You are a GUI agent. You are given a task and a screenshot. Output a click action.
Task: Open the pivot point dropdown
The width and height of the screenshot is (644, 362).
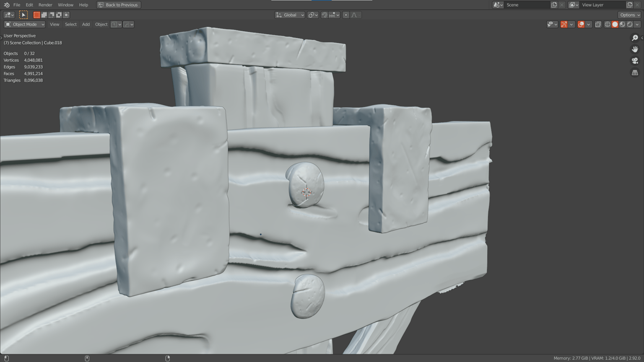pyautogui.click(x=313, y=15)
